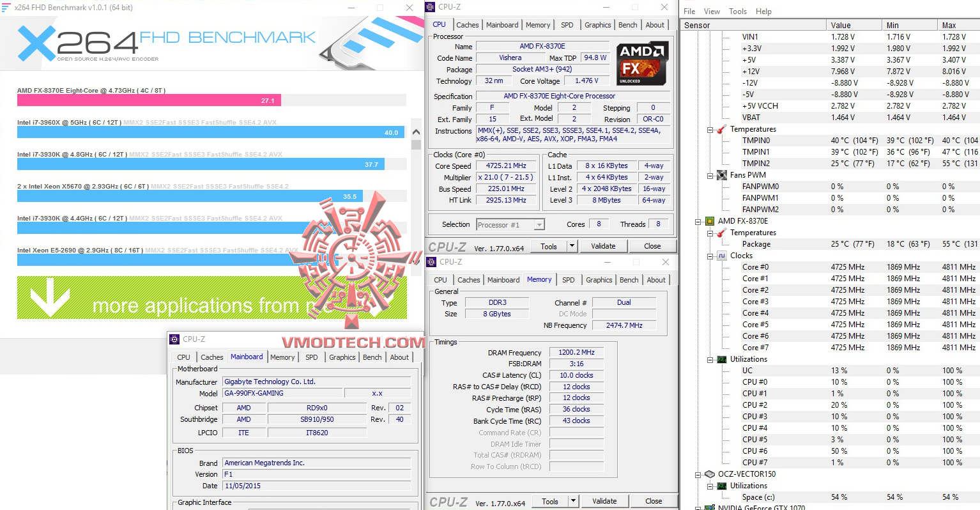Click the Core Speed value 4725.21 MHz
This screenshot has height=510, width=980.
click(x=506, y=166)
